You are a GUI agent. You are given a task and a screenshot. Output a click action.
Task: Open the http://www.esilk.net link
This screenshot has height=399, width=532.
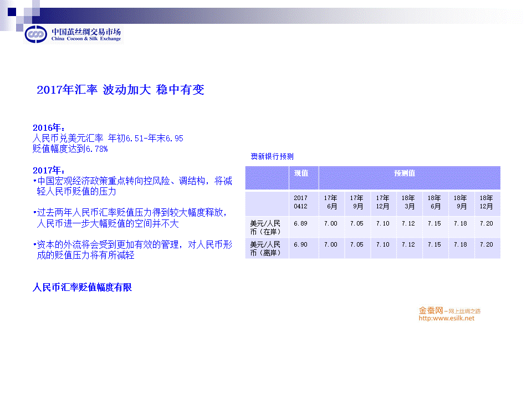pyautogui.click(x=446, y=318)
